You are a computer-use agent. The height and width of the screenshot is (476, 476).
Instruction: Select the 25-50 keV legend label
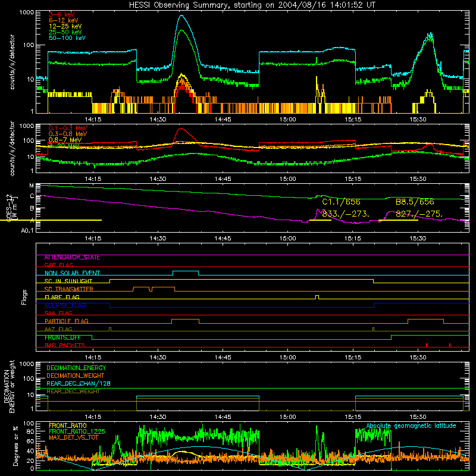(x=65, y=32)
